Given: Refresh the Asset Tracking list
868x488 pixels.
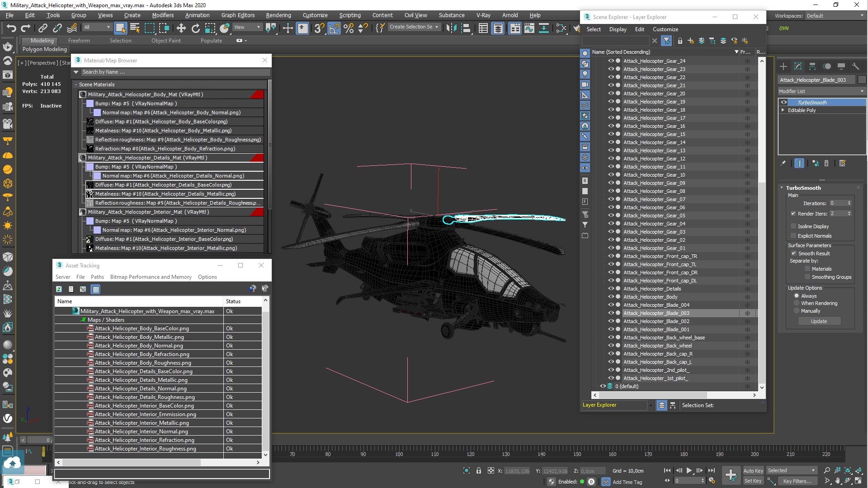Looking at the screenshot, I should pos(59,289).
